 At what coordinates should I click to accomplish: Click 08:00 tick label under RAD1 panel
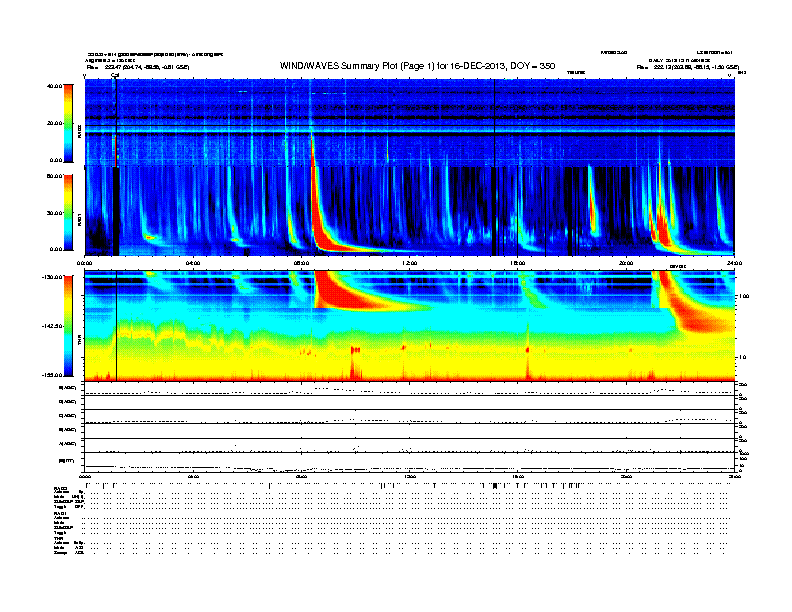301,263
